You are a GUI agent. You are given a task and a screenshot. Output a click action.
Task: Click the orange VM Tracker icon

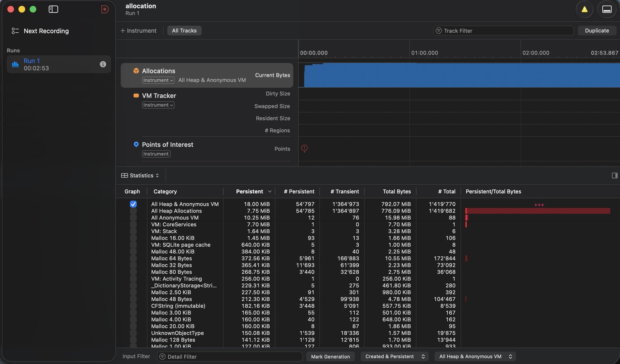pos(136,96)
